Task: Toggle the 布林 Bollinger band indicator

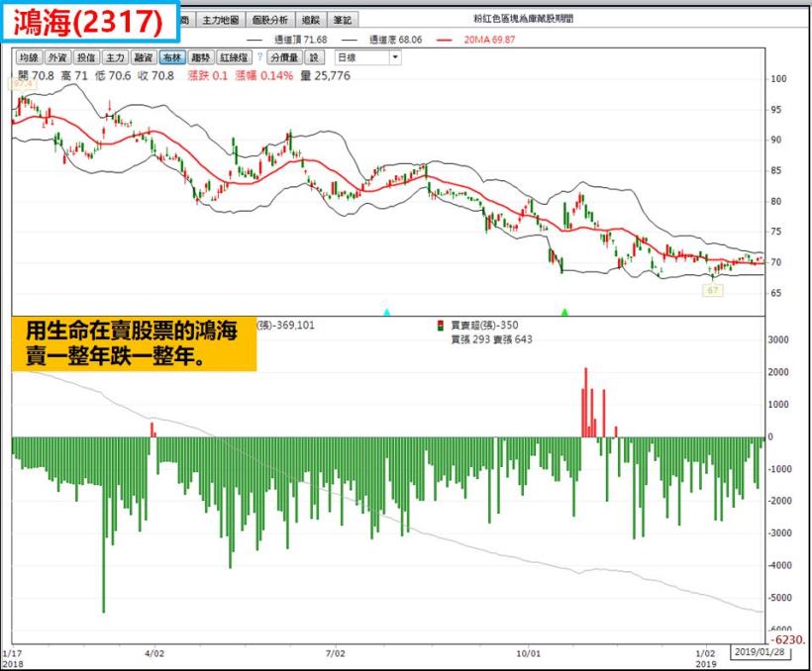Action: pyautogui.click(x=172, y=57)
